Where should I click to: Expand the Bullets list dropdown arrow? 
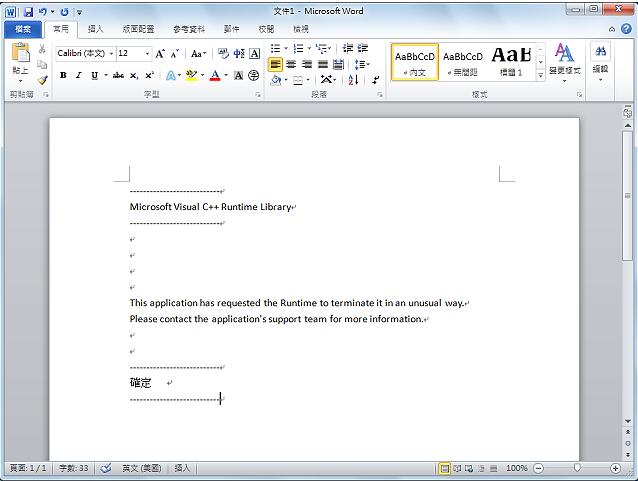286,48
